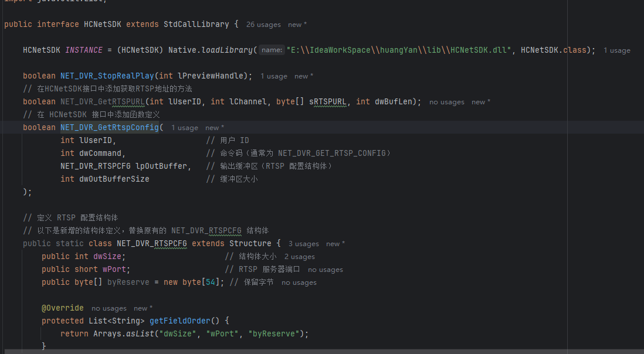The image size is (644, 354).
Task: Click the dwOutBufferSize parameter
Action: (114, 179)
